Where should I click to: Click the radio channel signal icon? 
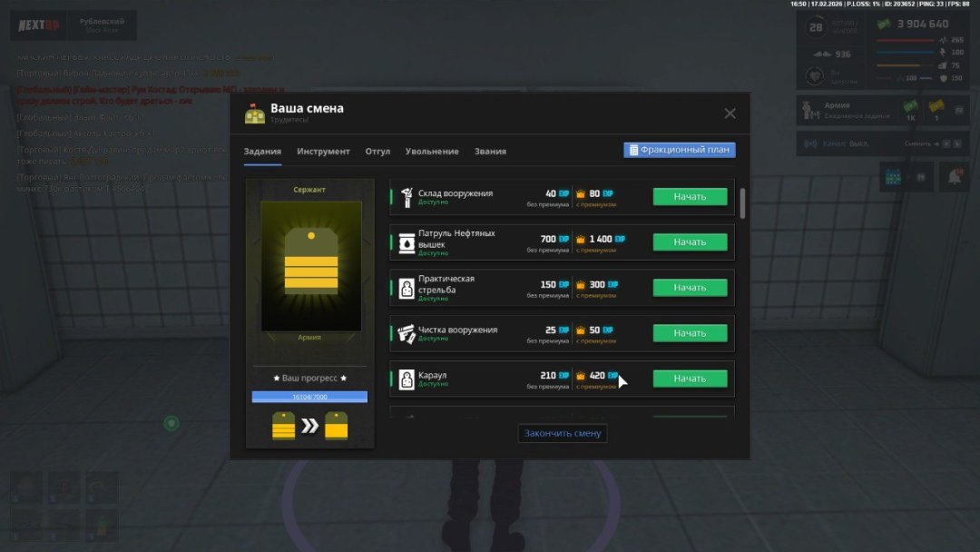[808, 143]
